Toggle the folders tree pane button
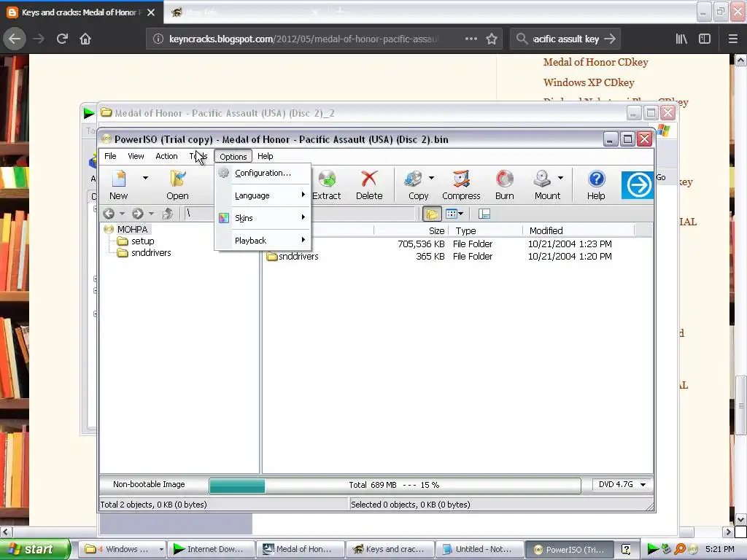The image size is (747, 560). click(432, 214)
